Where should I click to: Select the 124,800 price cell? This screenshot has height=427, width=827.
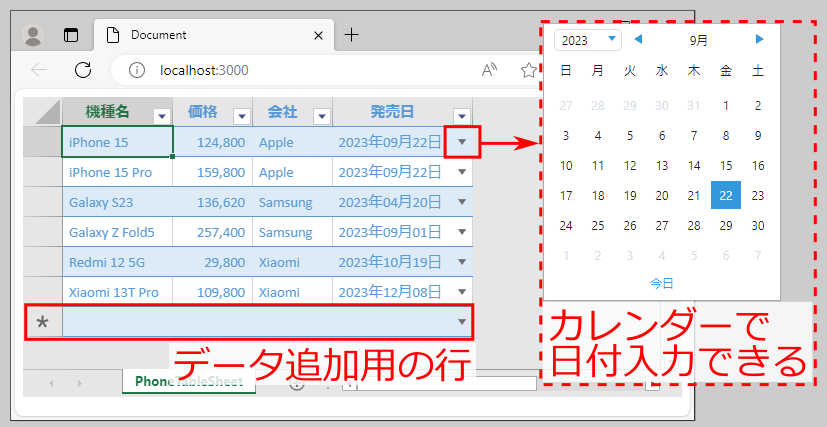tap(213, 142)
